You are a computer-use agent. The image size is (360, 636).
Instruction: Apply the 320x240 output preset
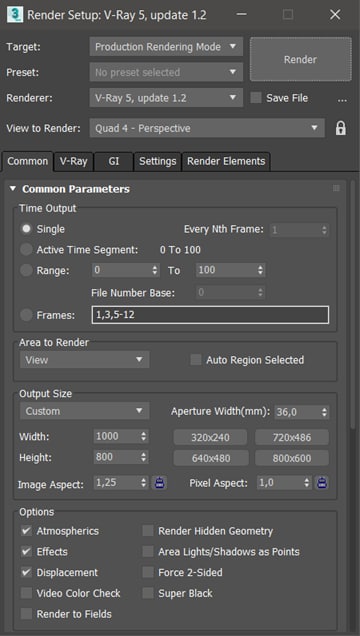tap(210, 438)
